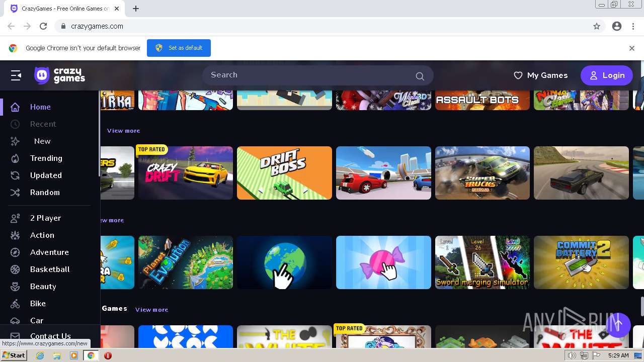Select the New sparkle icon in the sidebar
644x362 pixels.
15,141
